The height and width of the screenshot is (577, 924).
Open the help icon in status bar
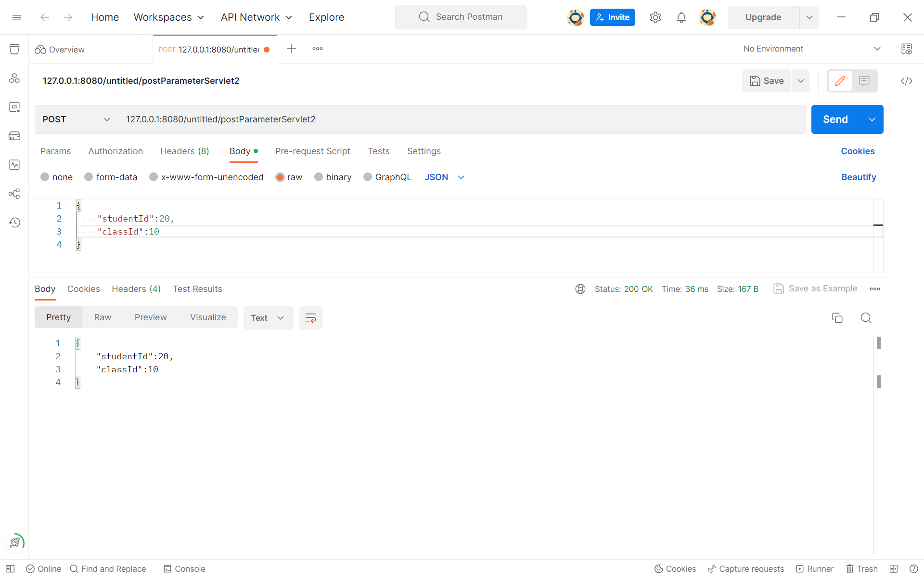click(914, 569)
